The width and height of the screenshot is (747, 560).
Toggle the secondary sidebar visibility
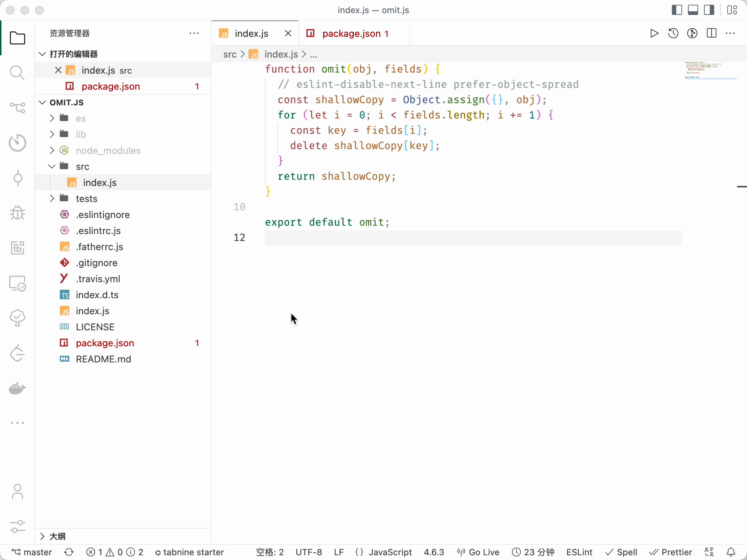709,10
